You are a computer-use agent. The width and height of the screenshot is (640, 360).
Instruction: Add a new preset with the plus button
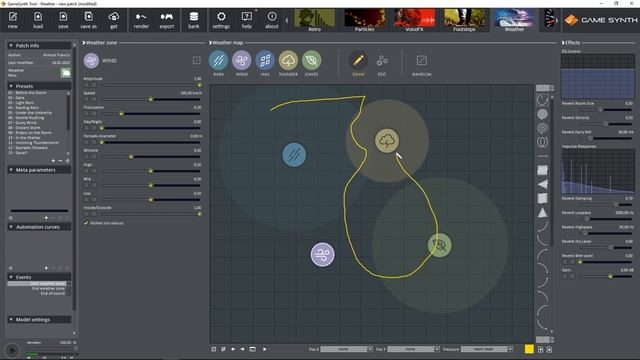(53, 161)
